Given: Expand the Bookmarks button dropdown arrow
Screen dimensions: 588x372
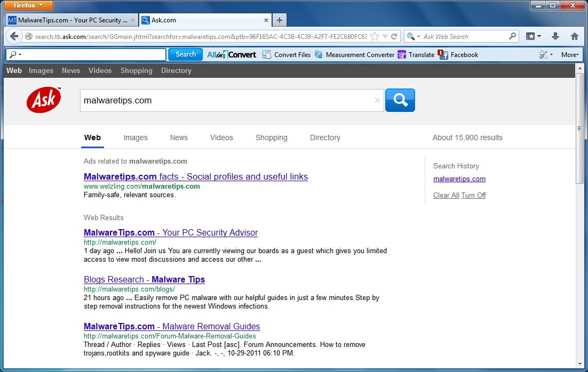Looking at the screenshot, I should [x=539, y=36].
